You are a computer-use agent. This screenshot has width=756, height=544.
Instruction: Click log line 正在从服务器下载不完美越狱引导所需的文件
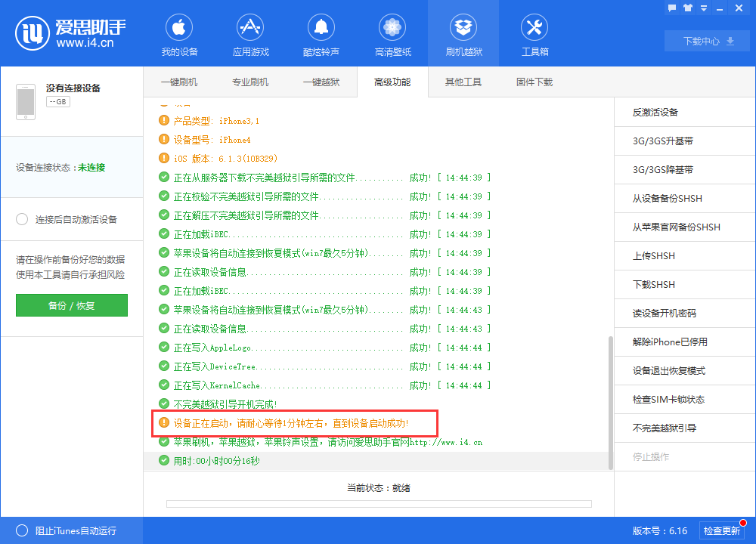(x=264, y=178)
